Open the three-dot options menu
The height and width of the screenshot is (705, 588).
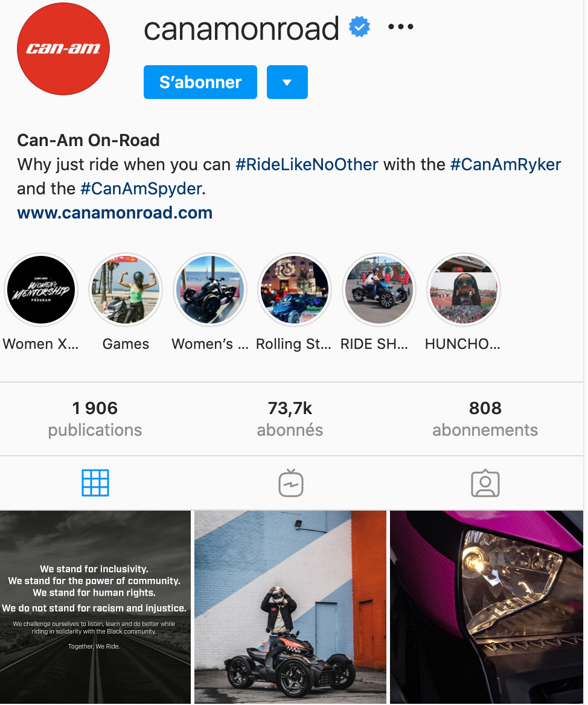400,27
